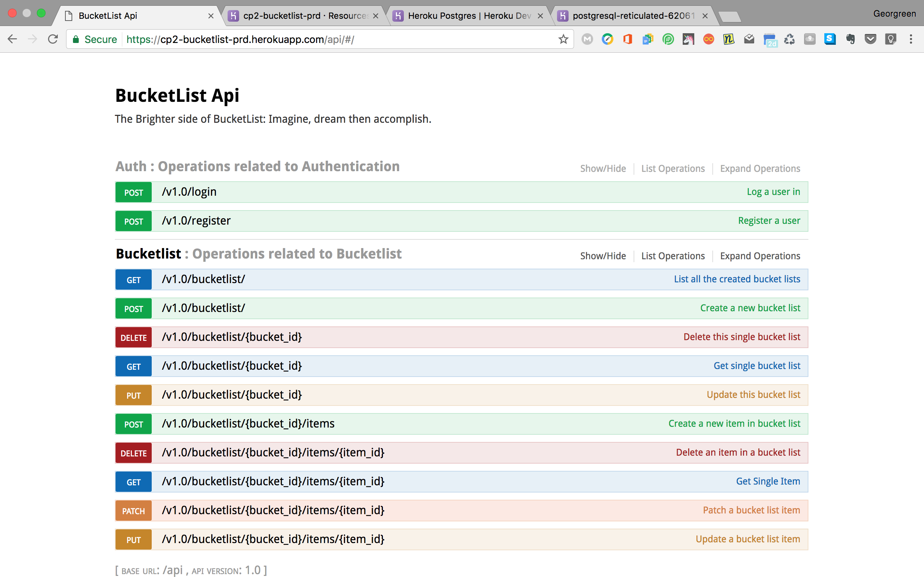Expand the PATCH bucket list item operation

(273, 510)
